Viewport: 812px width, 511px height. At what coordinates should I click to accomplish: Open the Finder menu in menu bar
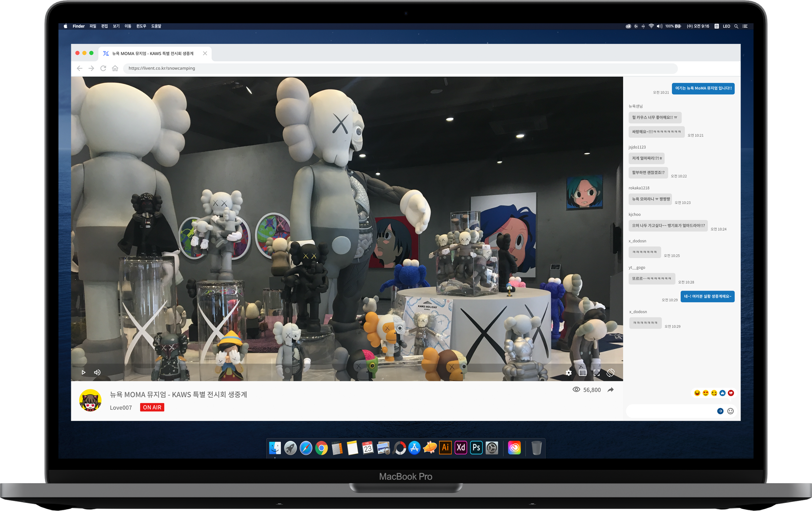click(x=79, y=26)
